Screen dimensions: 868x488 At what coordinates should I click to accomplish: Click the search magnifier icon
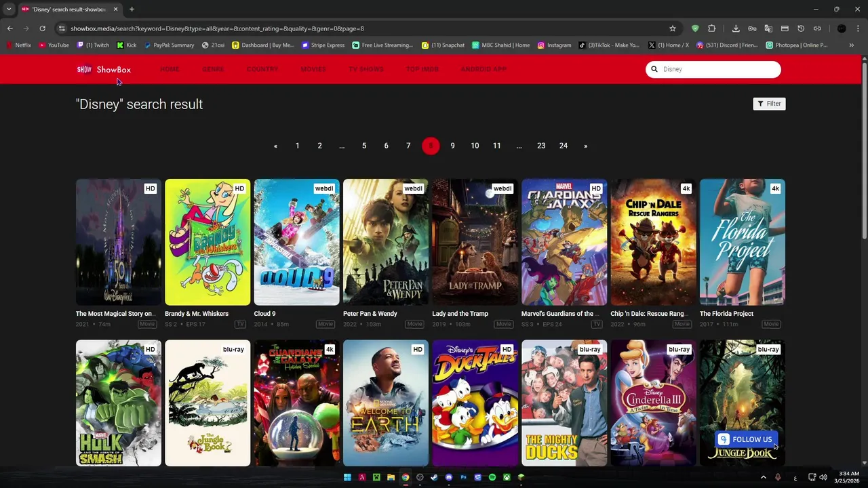point(654,69)
